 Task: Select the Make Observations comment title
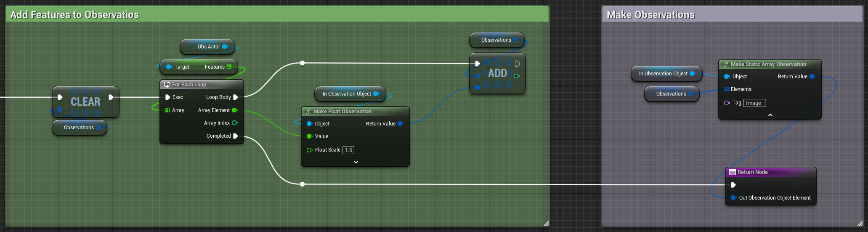[651, 15]
